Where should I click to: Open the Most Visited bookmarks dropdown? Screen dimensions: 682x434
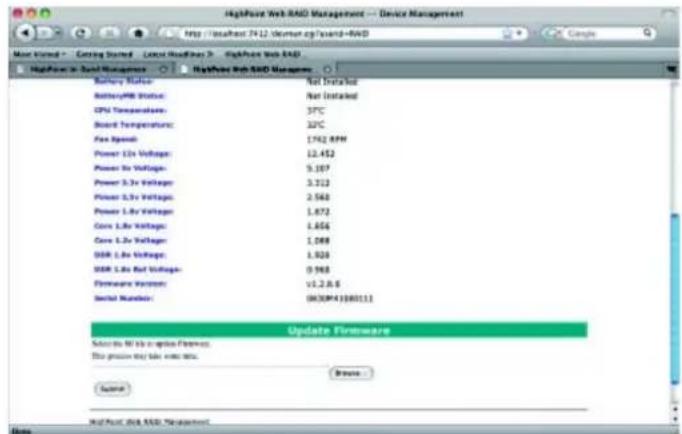click(x=40, y=54)
